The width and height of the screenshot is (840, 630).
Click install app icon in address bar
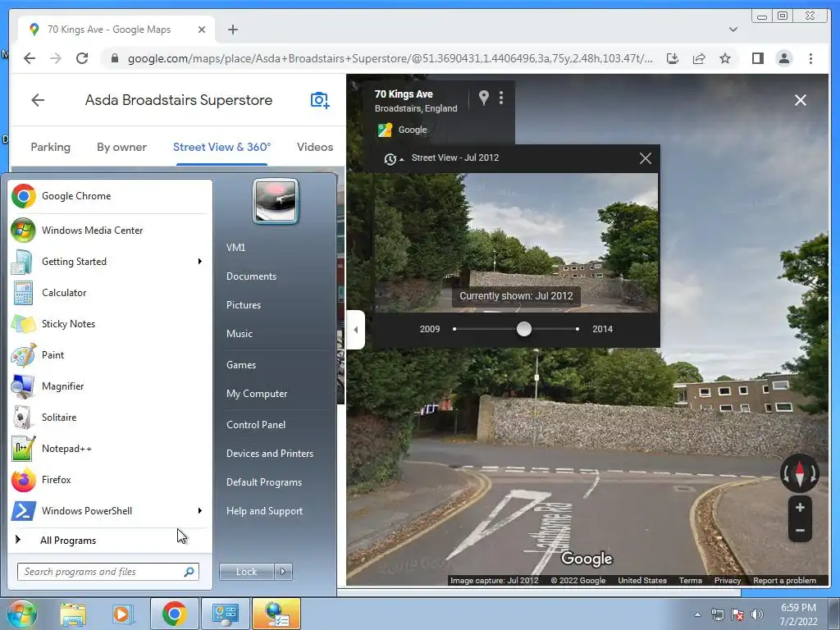click(x=673, y=58)
